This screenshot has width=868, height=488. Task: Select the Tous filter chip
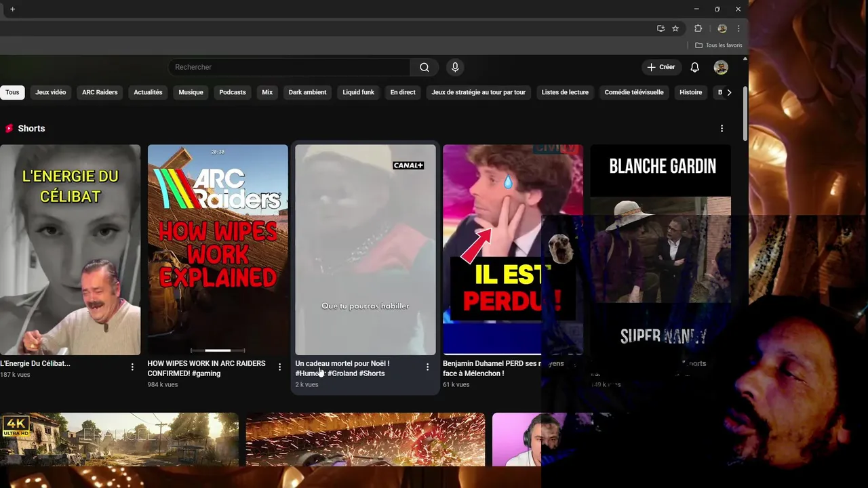tap(12, 92)
